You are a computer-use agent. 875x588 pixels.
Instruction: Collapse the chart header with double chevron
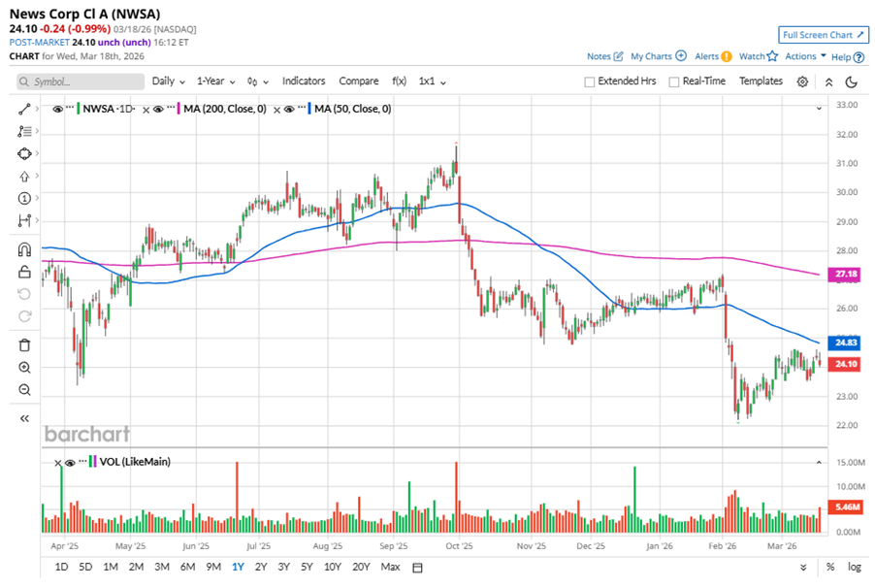[828, 82]
